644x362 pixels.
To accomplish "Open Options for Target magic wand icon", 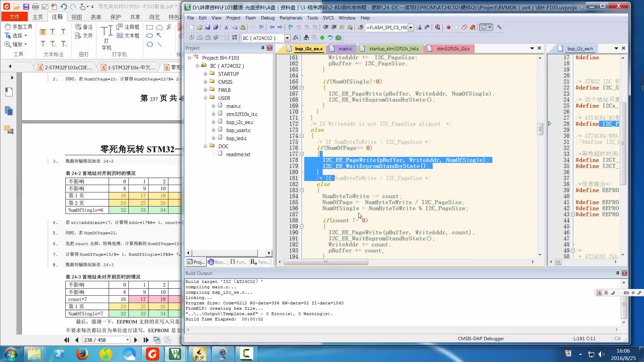I will 296,38.
